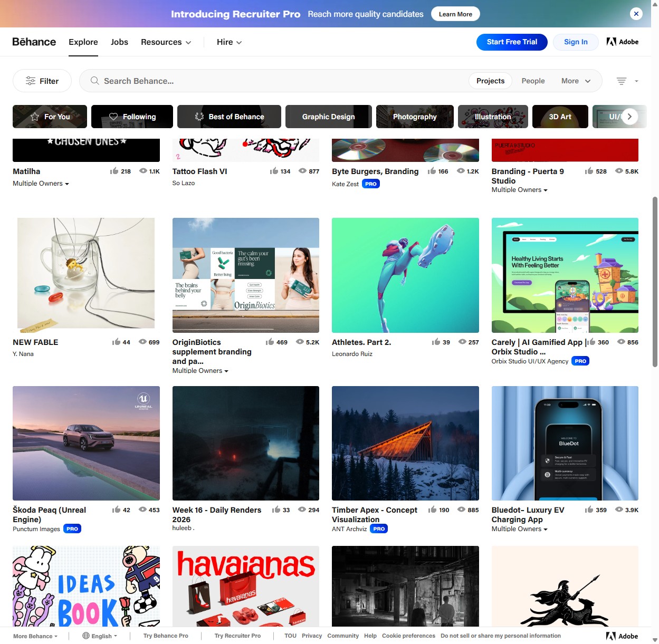Select 3D Art category
The width and height of the screenshot is (659, 644).
click(560, 117)
